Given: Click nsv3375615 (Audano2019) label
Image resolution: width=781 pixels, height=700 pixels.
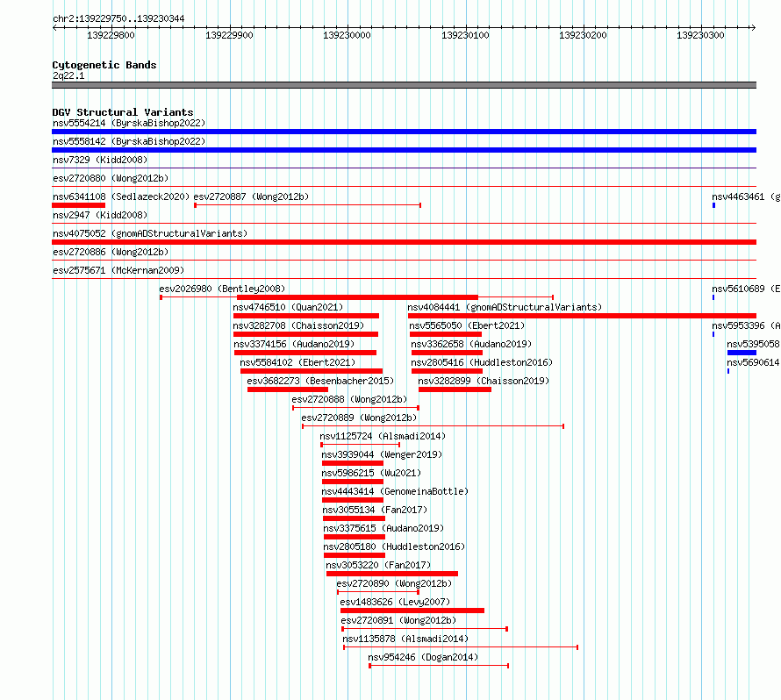Looking at the screenshot, I should click(x=383, y=528).
